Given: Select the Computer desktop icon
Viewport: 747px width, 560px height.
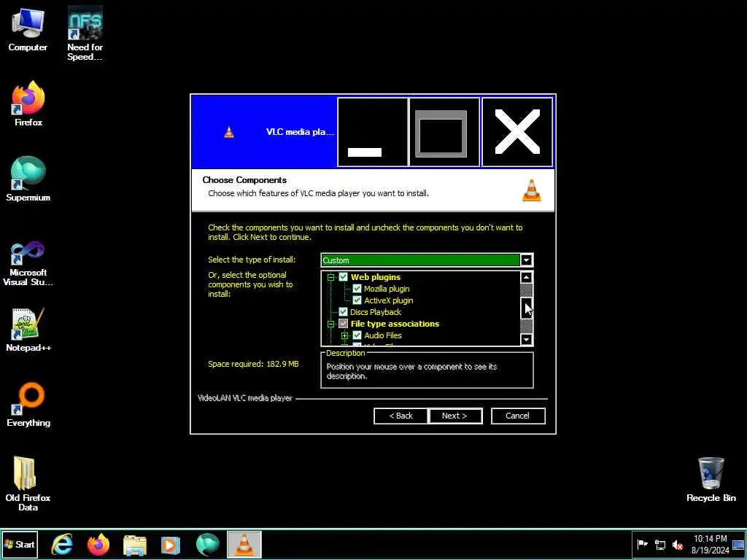Looking at the screenshot, I should [x=28, y=29].
